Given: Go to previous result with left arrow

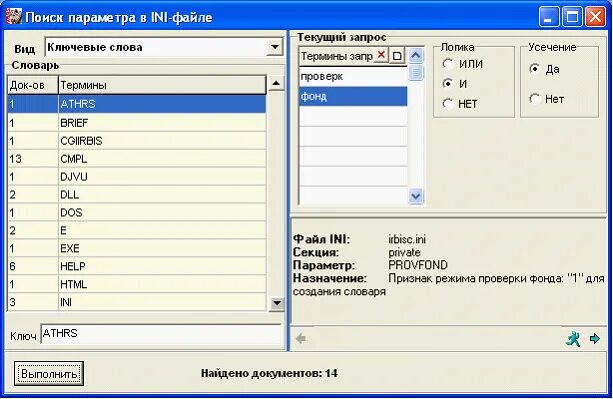Looking at the screenshot, I should (x=300, y=338).
